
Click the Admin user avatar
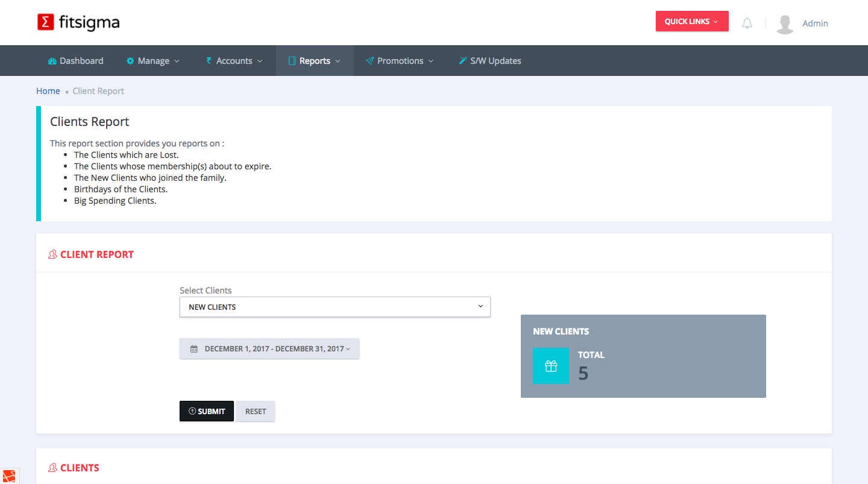[x=785, y=24]
